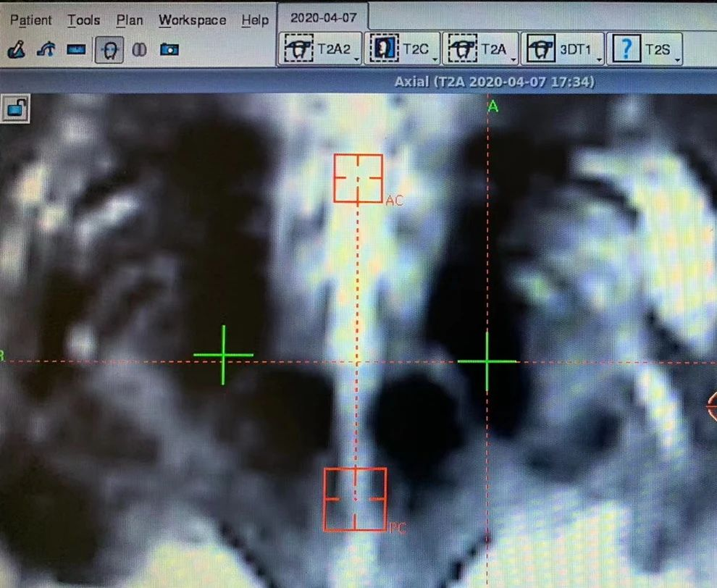Select the T2C image series label
The height and width of the screenshot is (588, 717).
click(x=416, y=49)
